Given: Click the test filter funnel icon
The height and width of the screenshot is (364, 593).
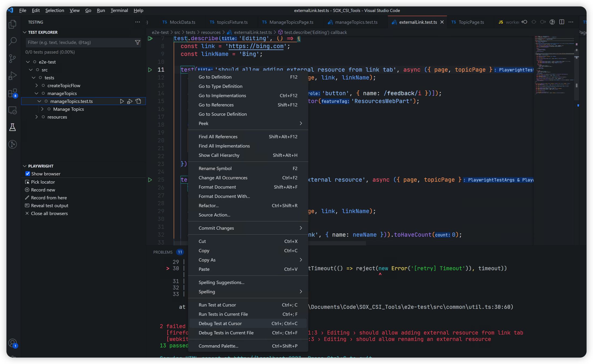Looking at the screenshot, I should (138, 42).
